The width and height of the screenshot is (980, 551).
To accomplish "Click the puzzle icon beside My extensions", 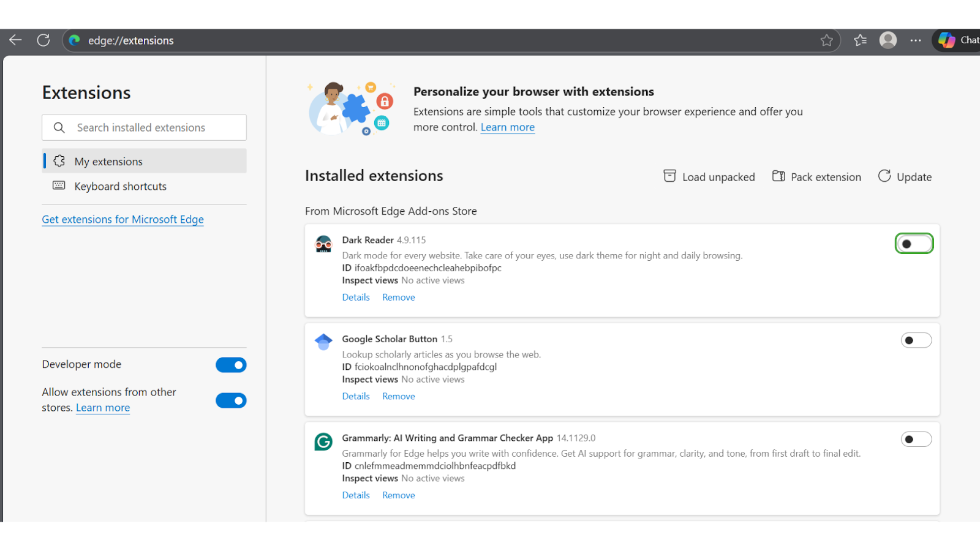I will (x=59, y=161).
